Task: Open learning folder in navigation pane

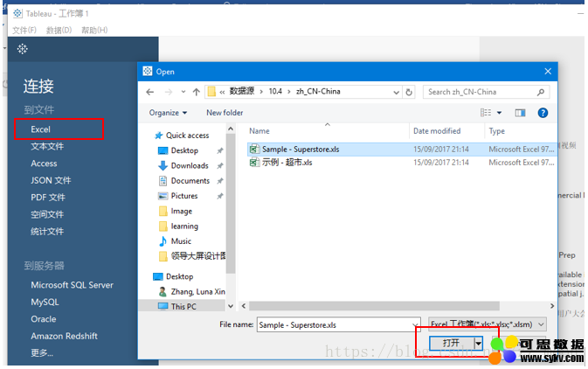Action: [x=184, y=226]
